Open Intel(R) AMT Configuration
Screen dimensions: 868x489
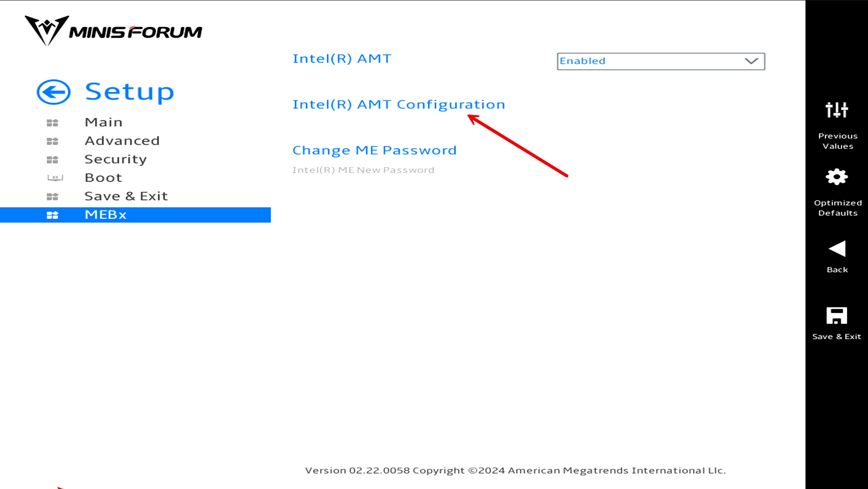pyautogui.click(x=399, y=104)
